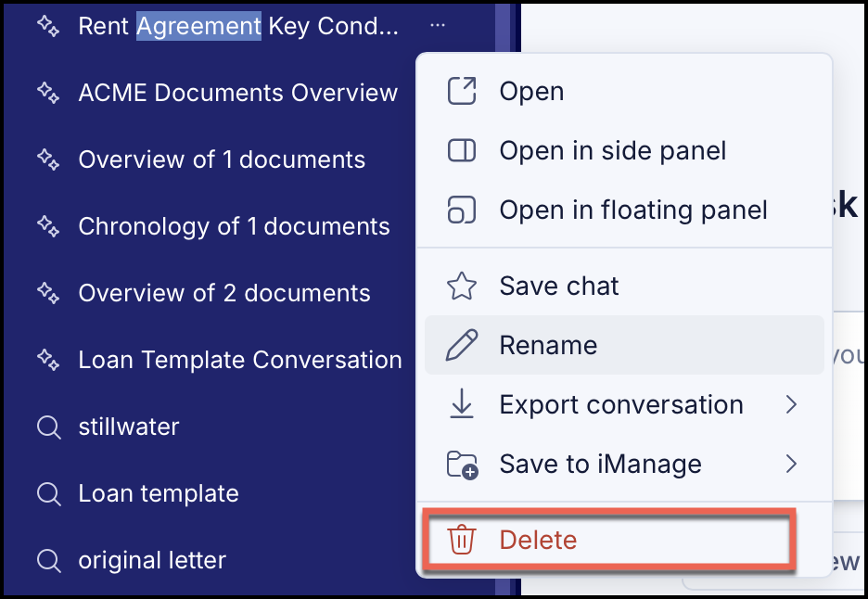
Task: Click the three-dots menu beside Rent Agreement
Action: 438,25
